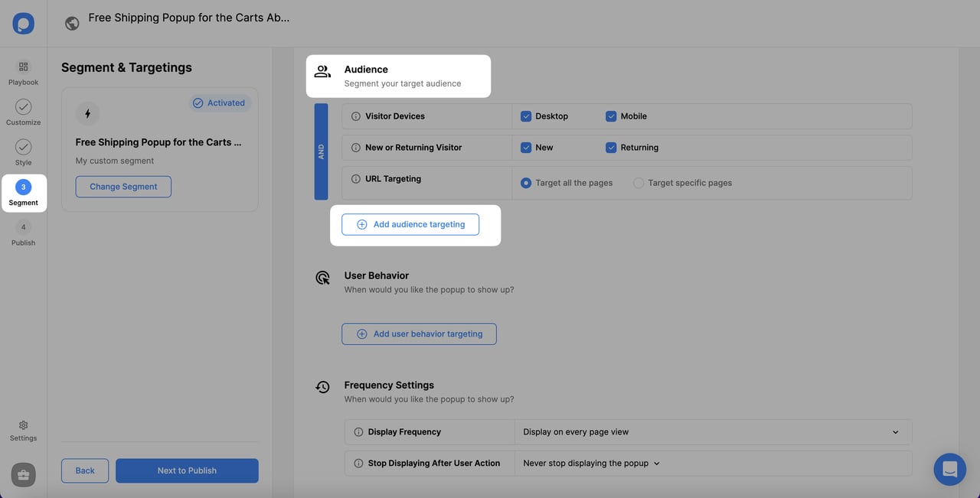Select Target specific pages radio
Viewport: 980px width, 498px height.
tap(639, 183)
